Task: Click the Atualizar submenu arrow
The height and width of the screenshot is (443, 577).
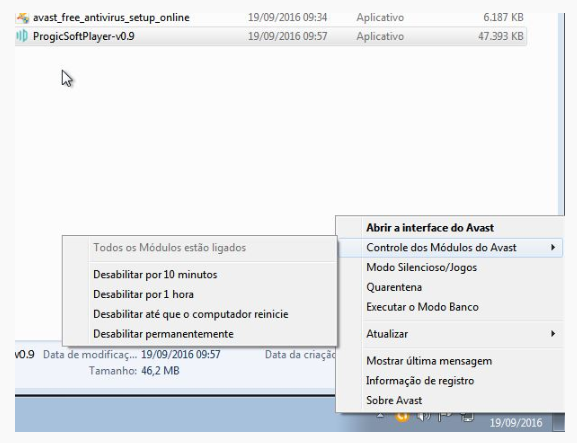Action: 553,334
